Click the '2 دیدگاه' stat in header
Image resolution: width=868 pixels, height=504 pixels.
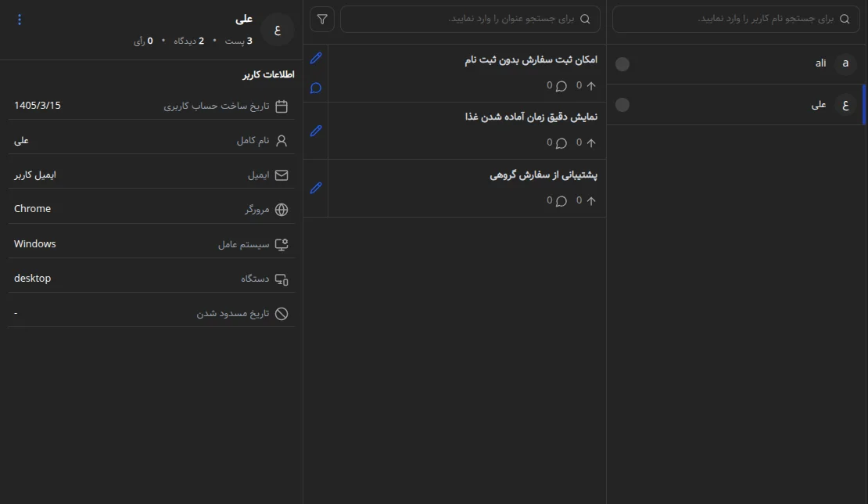tap(188, 41)
